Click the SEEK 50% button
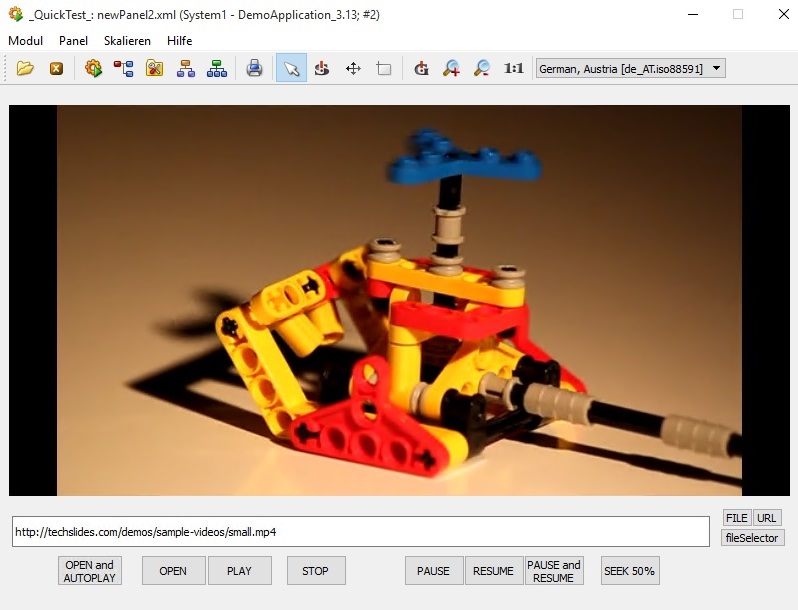This screenshot has width=798, height=610. point(630,571)
